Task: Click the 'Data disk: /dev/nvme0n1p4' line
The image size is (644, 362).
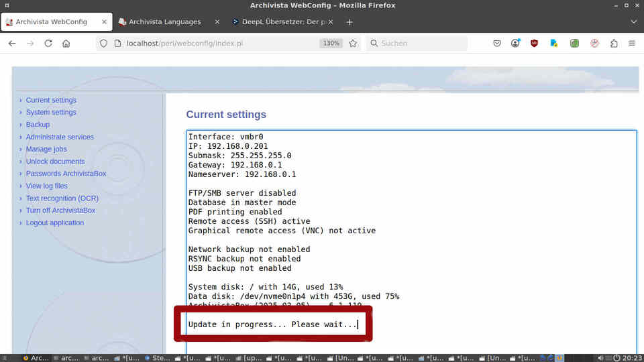Action: click(x=294, y=296)
